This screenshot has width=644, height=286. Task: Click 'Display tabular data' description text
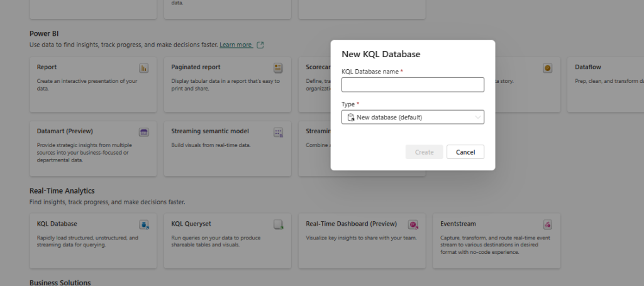[226, 84]
